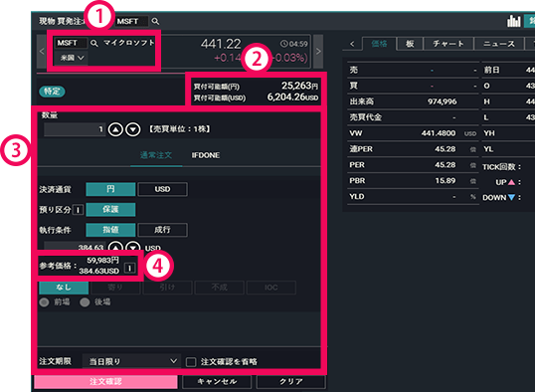Click the YLD row label

click(357, 197)
